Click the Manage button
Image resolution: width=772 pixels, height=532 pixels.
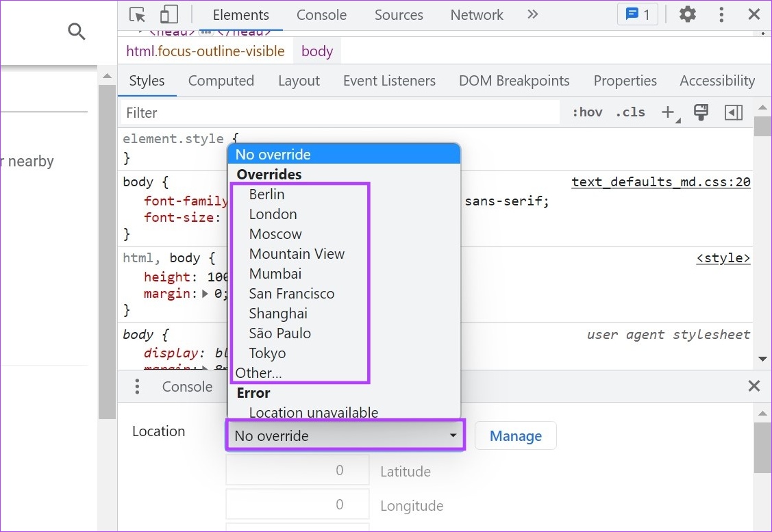[515, 435]
